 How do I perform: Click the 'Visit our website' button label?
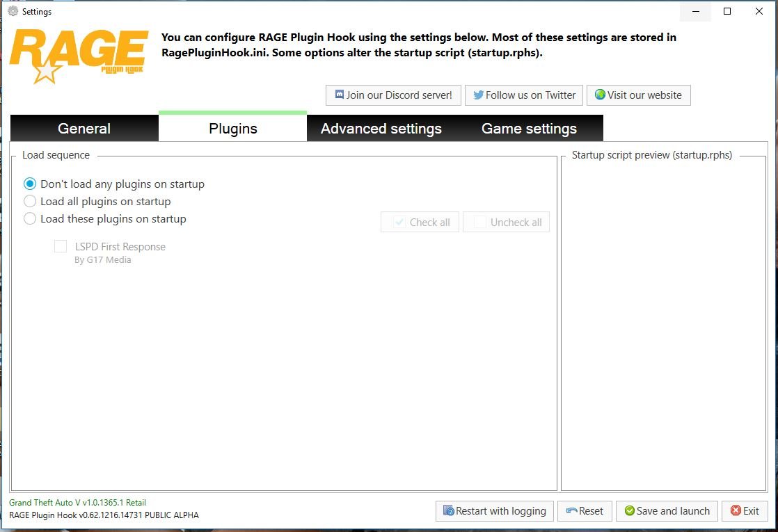pyautogui.click(x=644, y=95)
